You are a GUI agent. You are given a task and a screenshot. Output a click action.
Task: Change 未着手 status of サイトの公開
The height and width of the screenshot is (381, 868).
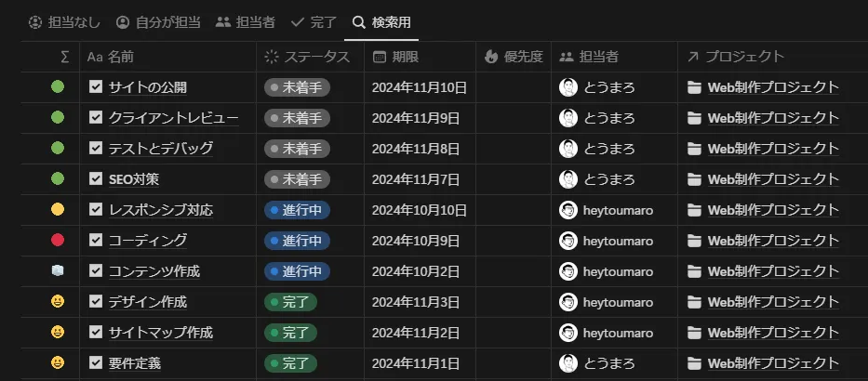pos(298,87)
